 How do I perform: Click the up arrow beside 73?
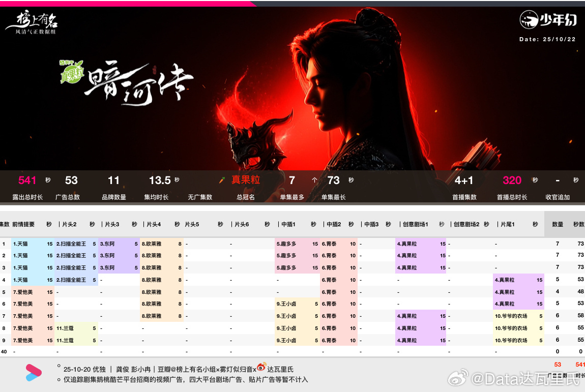coord(314,180)
